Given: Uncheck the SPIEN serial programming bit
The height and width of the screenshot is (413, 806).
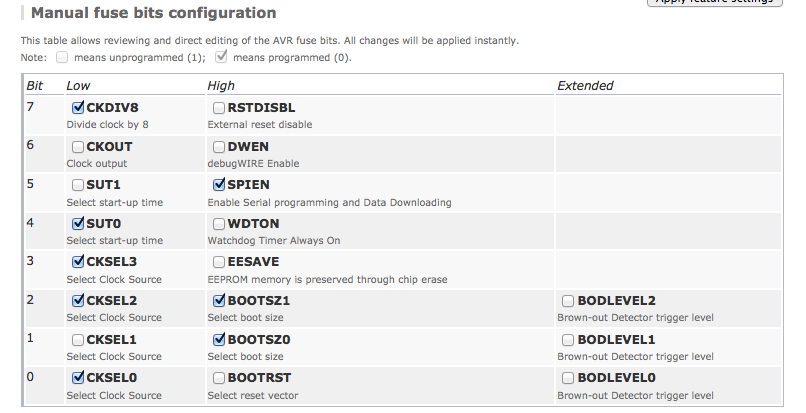Looking at the screenshot, I should pos(219,186).
